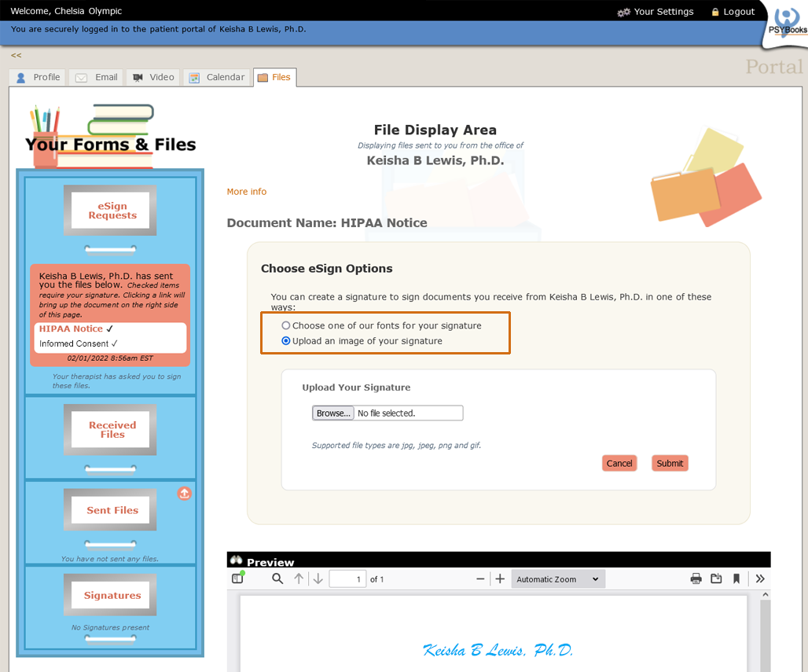Open the eSign Requests drawer
This screenshot has width=808, height=672.
[110, 211]
